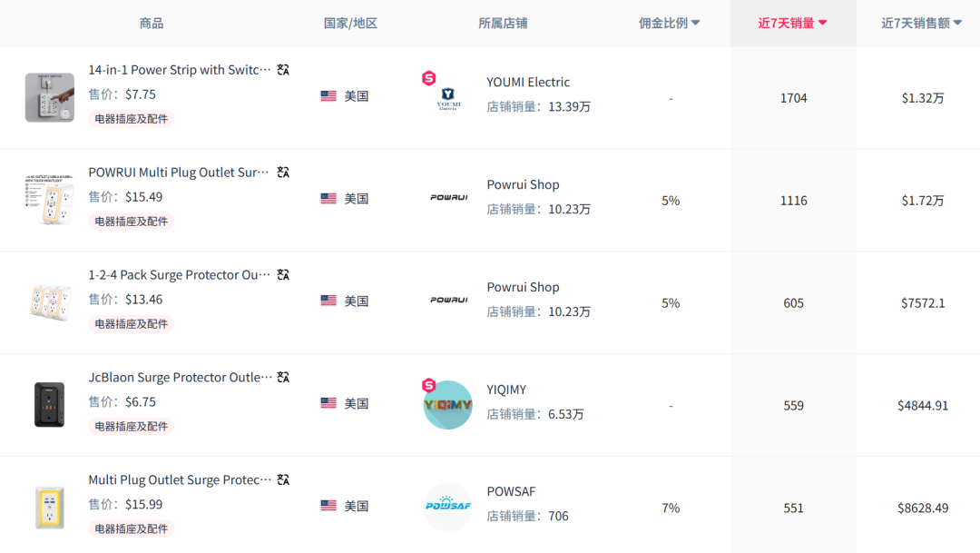Click the Powrui logo in second row
Viewport: 980px width, 553px height.
(448, 197)
